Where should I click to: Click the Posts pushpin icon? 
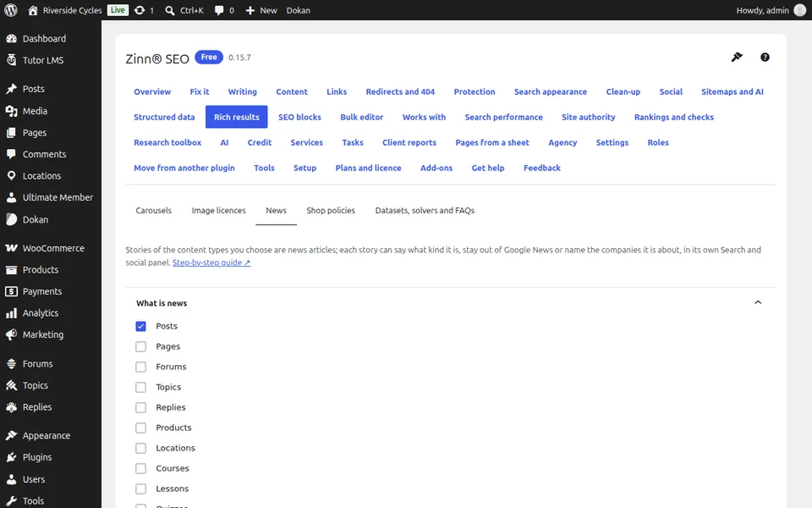11,89
